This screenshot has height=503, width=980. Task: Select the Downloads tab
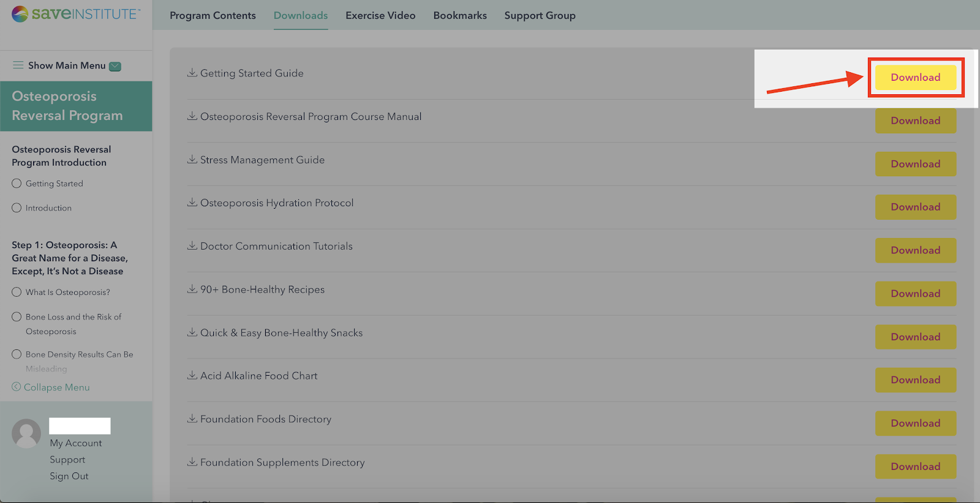(x=301, y=15)
